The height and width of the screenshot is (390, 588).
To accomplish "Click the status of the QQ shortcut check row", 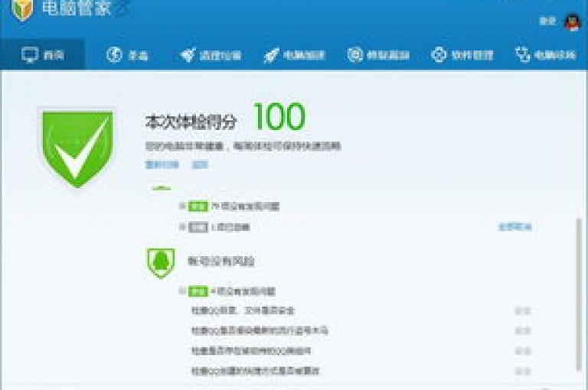I will coord(523,372).
